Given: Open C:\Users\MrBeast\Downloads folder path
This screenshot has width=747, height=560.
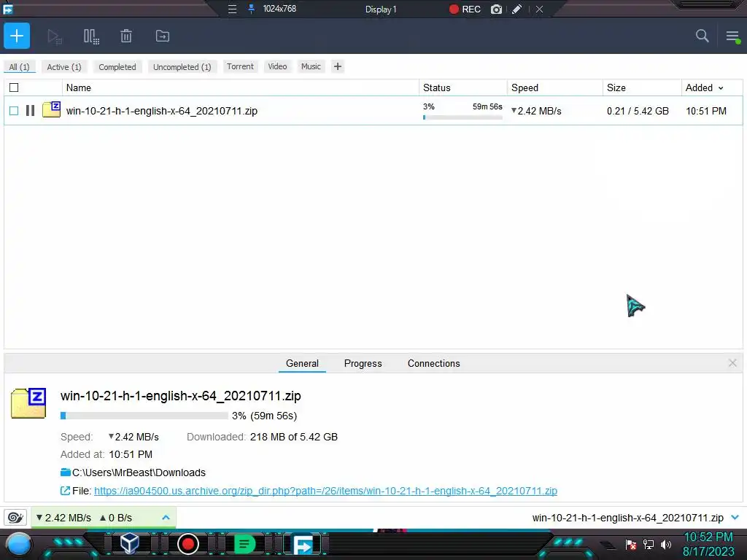Looking at the screenshot, I should 139,472.
